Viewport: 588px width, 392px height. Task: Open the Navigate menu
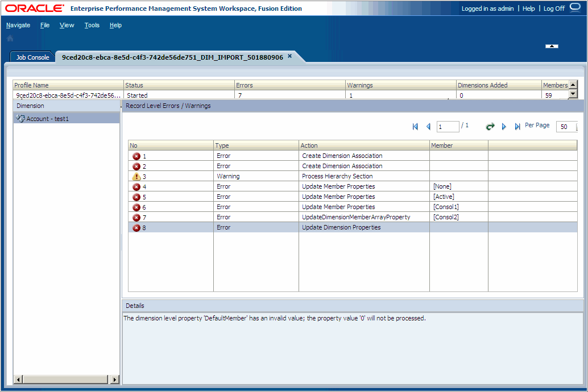pos(18,25)
